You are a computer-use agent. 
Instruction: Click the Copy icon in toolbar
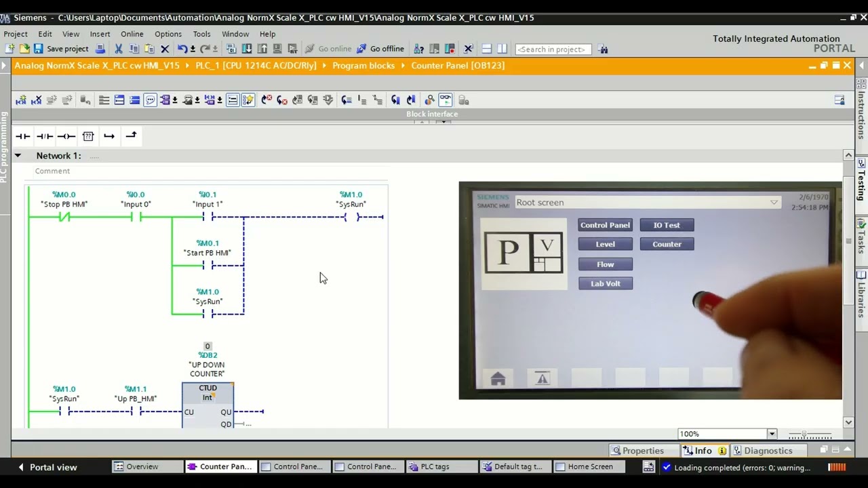point(134,49)
